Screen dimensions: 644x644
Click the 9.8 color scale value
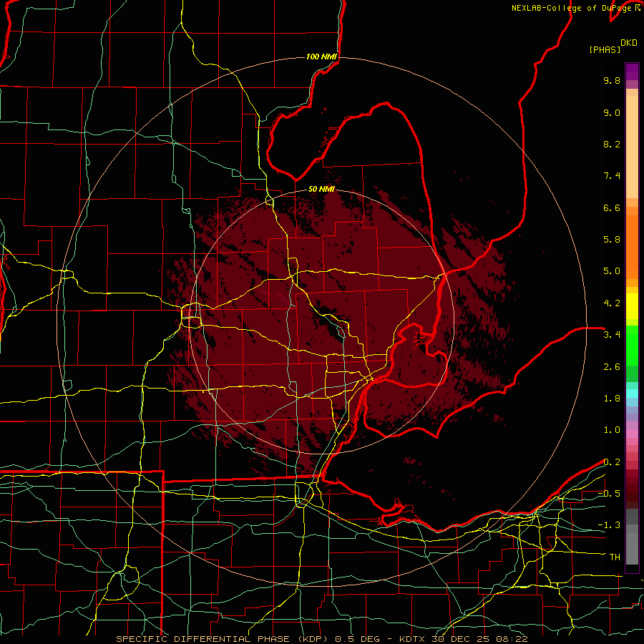pyautogui.click(x=612, y=80)
